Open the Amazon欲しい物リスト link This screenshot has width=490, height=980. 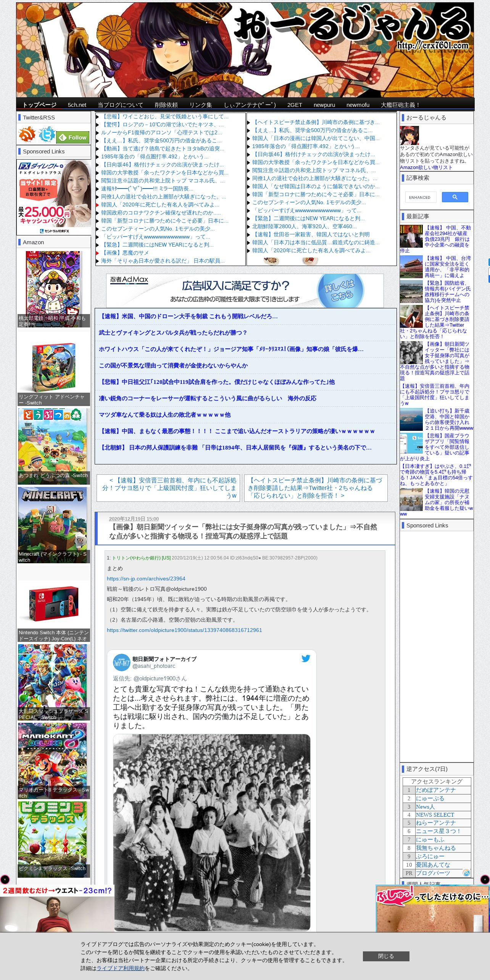pos(426,167)
